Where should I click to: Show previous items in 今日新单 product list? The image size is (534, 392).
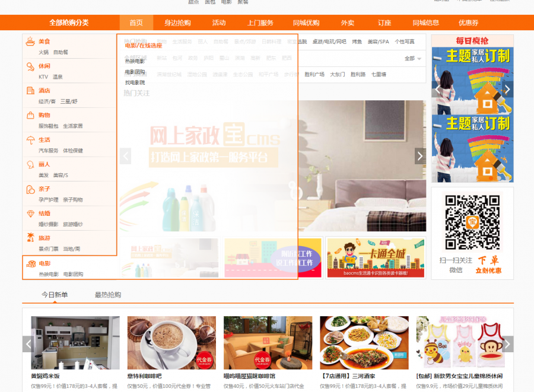coord(28,344)
